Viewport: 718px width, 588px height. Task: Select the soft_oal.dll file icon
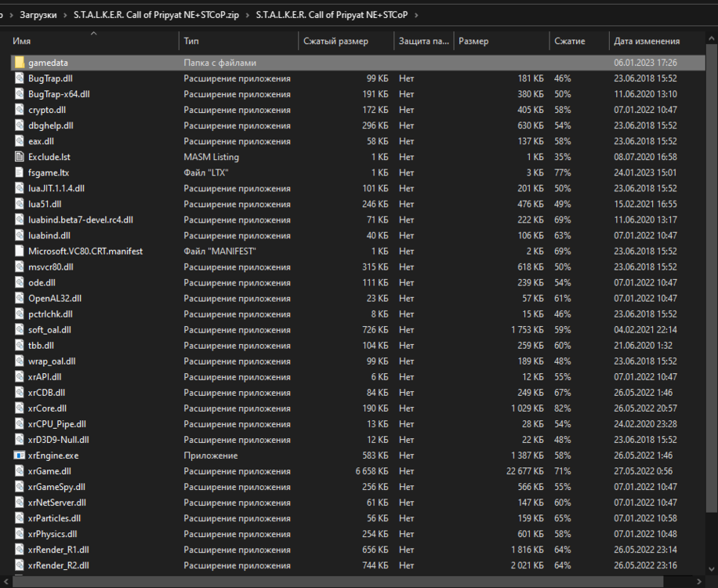pos(20,329)
